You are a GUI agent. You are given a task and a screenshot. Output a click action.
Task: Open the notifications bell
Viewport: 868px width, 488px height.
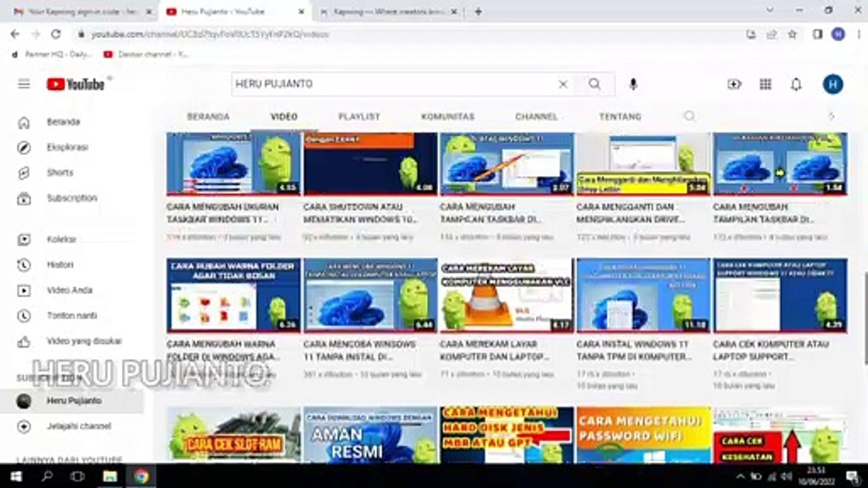click(796, 84)
